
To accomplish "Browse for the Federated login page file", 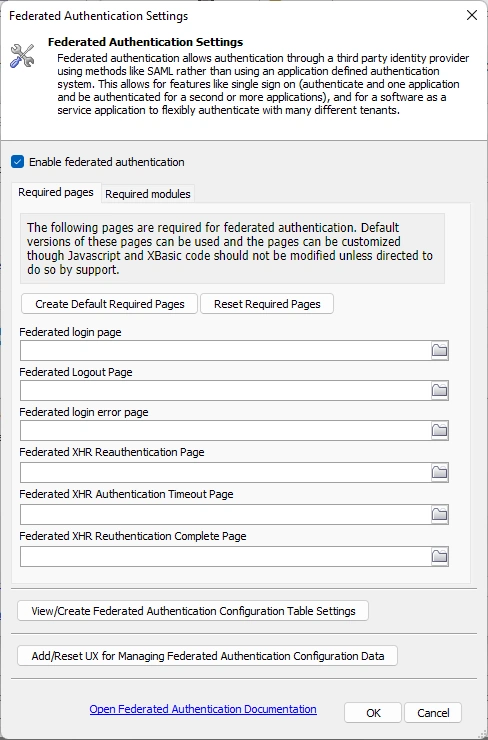I will point(439,351).
